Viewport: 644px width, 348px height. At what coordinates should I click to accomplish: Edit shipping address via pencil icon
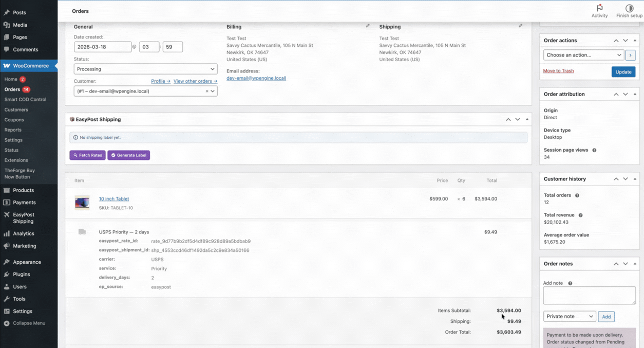coord(520,25)
